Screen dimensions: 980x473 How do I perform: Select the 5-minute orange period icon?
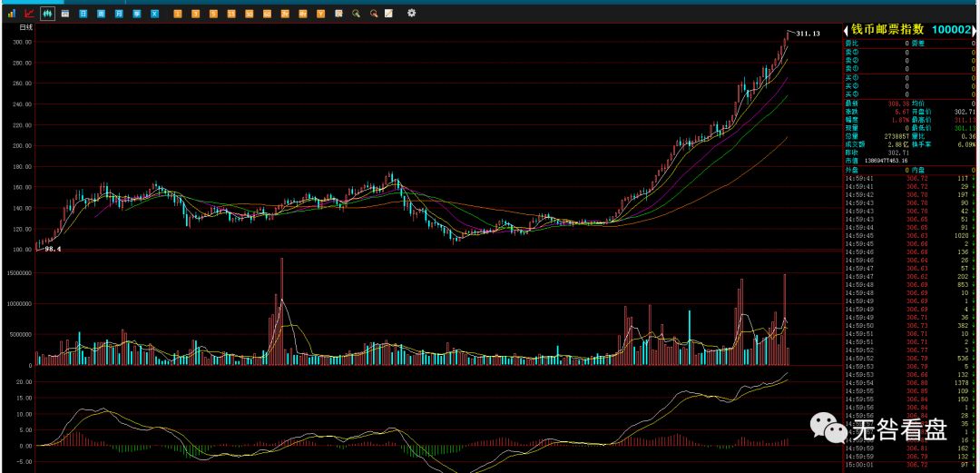[214, 13]
